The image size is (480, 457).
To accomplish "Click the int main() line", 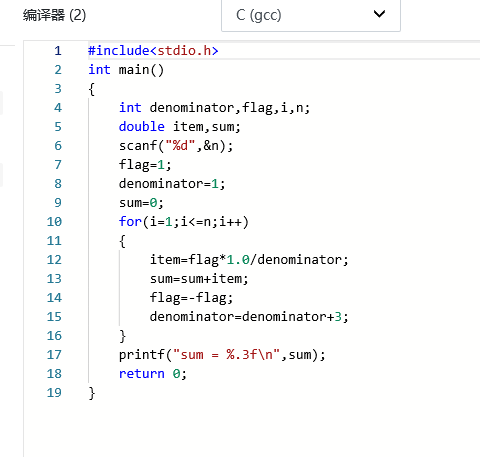I will coord(126,70).
